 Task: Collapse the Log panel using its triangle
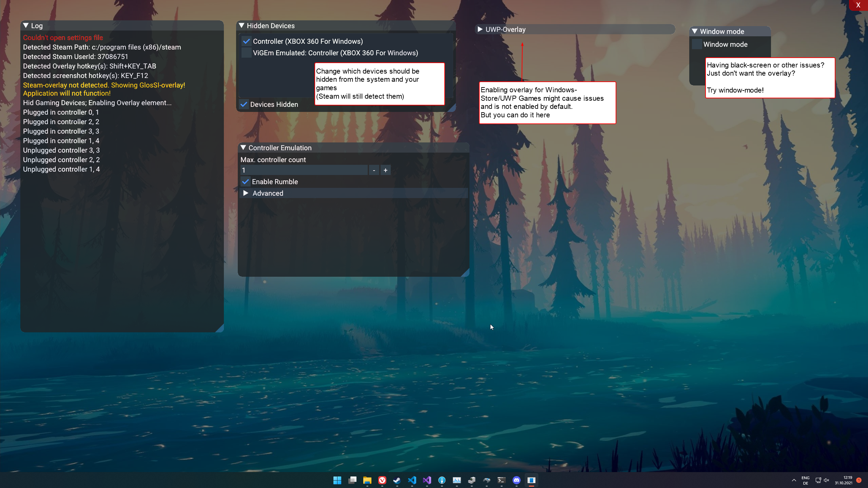click(26, 26)
